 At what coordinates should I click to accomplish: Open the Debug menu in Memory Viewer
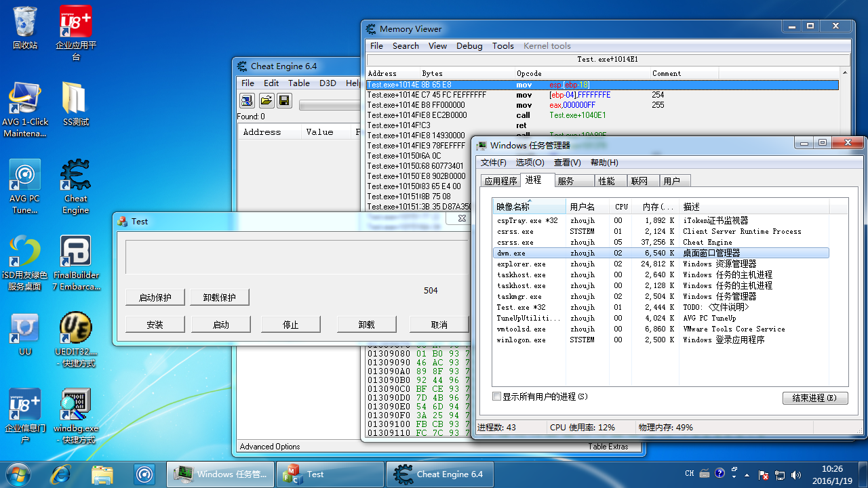[469, 46]
